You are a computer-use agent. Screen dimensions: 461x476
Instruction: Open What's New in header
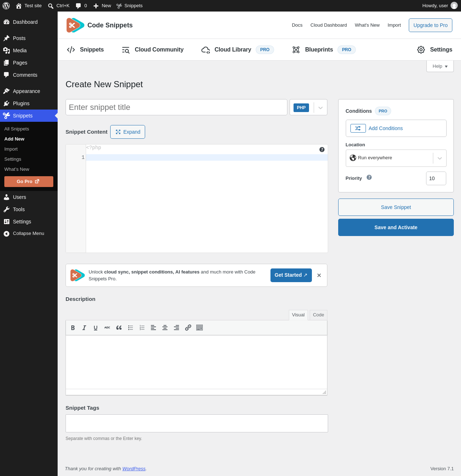click(x=367, y=25)
